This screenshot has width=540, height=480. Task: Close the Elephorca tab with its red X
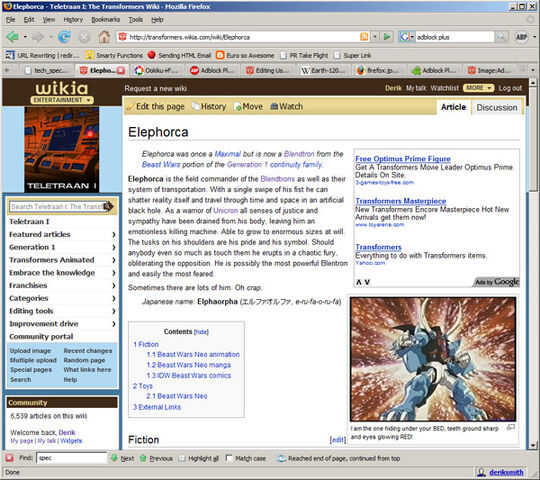point(121,71)
